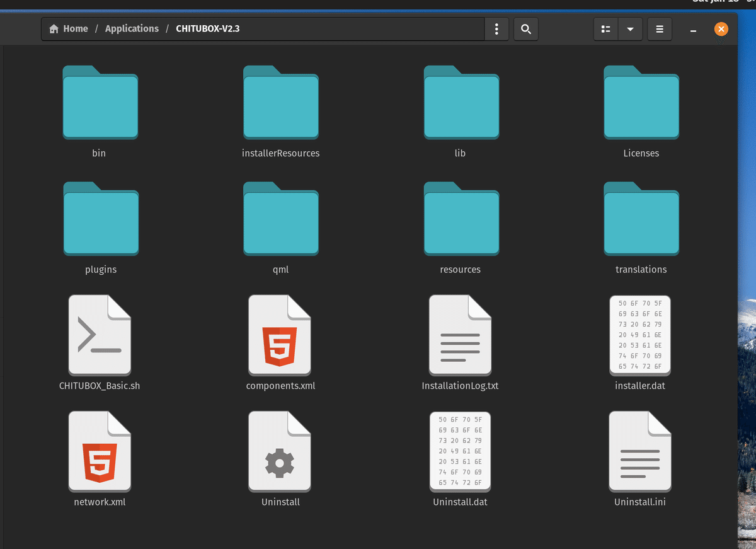Click the home icon in path bar
Viewport: 756px width, 549px height.
(x=54, y=29)
